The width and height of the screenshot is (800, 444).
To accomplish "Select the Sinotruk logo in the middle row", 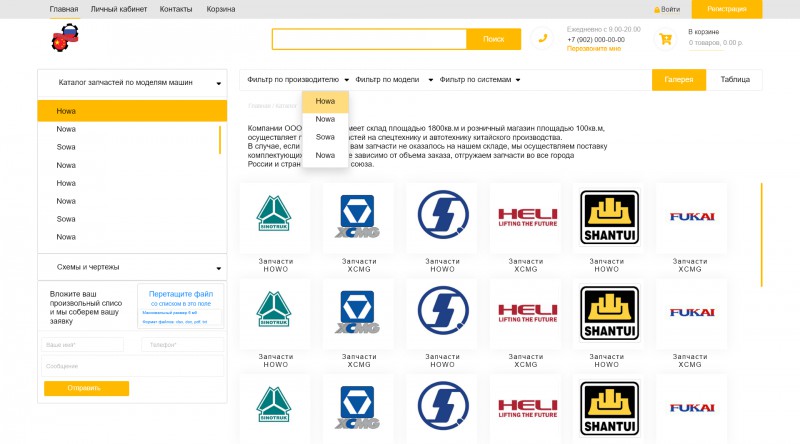I will pyautogui.click(x=274, y=309).
